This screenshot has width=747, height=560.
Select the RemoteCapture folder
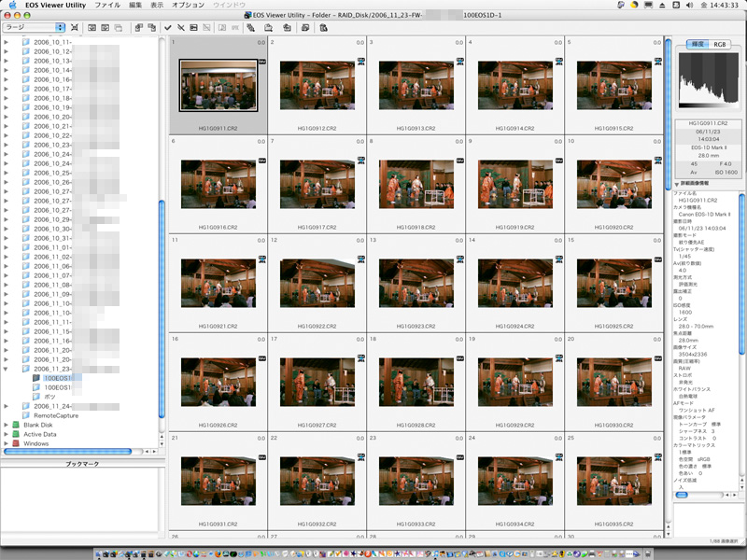tap(56, 415)
